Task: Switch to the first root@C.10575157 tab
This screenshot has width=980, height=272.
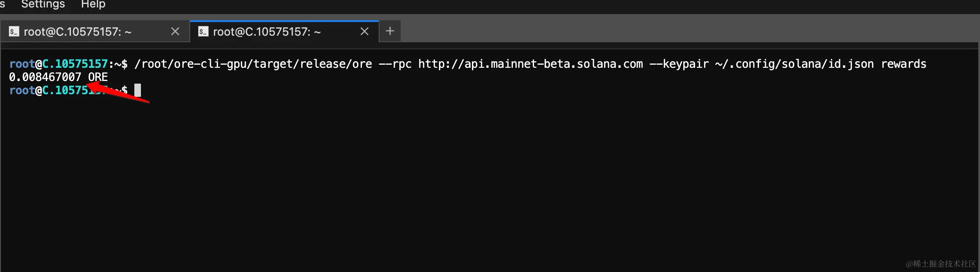Action: pos(77,32)
